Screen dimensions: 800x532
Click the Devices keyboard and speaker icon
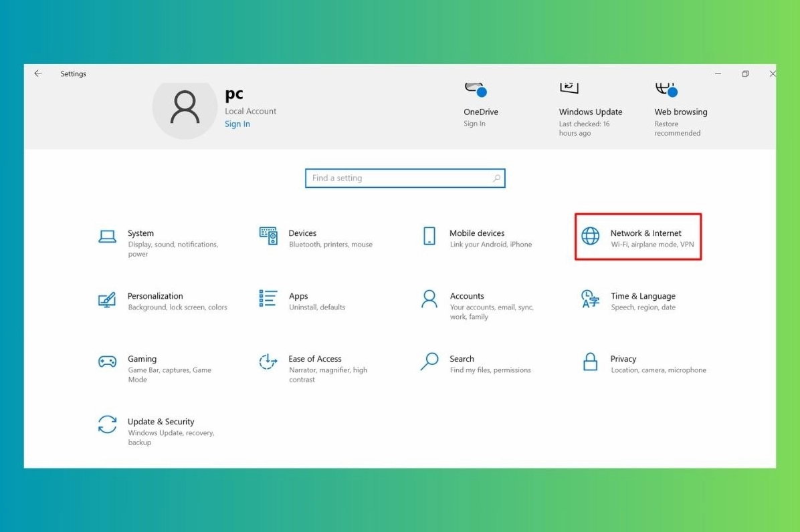click(268, 236)
